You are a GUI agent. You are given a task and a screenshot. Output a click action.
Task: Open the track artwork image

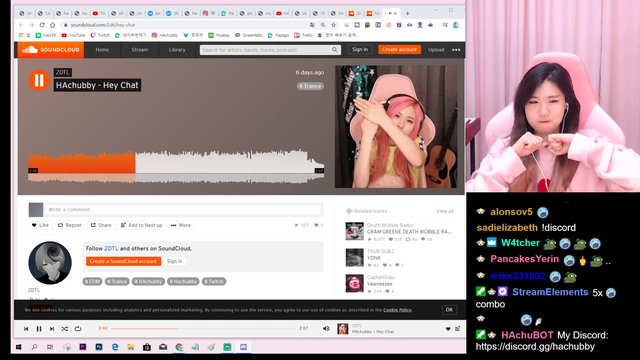tap(396, 127)
